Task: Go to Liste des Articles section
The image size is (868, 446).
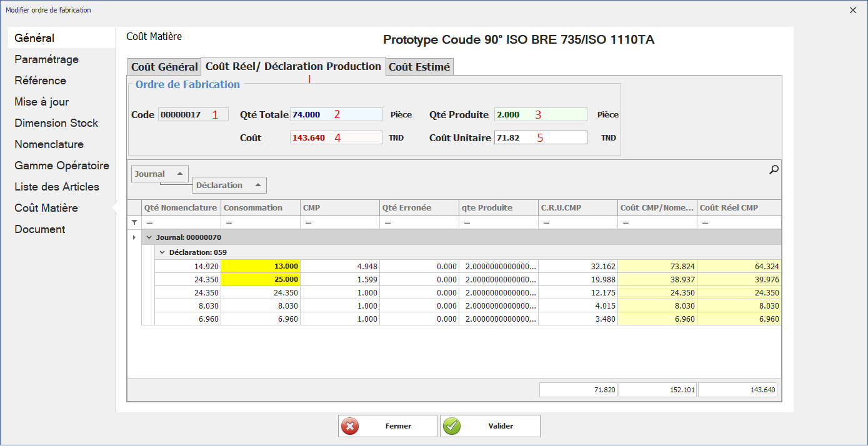Action: 57,187
